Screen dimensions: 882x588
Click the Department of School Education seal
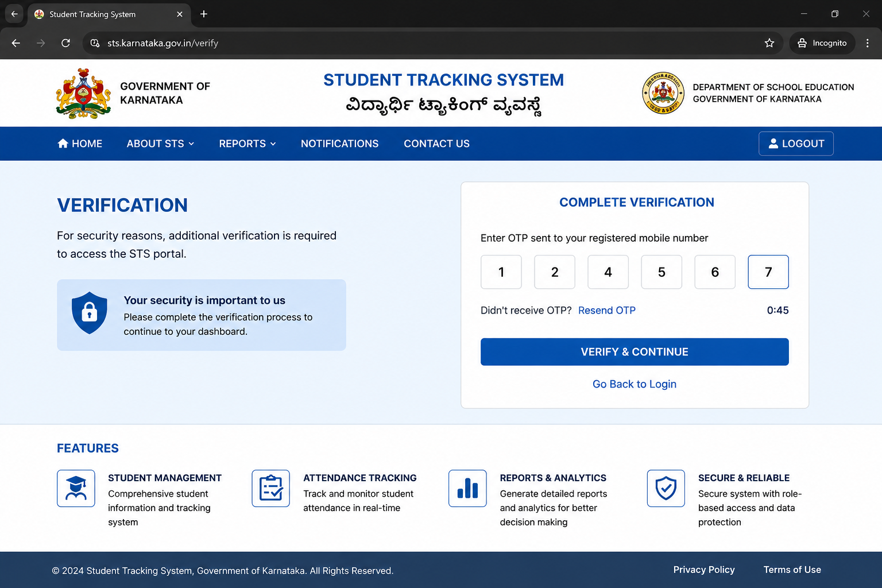click(x=663, y=93)
